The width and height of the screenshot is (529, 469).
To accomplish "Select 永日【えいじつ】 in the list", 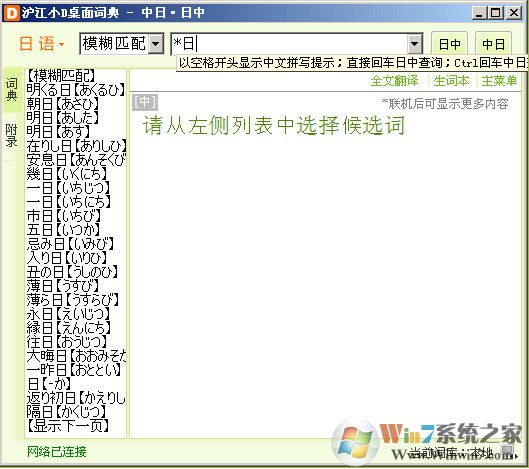I will (68, 314).
